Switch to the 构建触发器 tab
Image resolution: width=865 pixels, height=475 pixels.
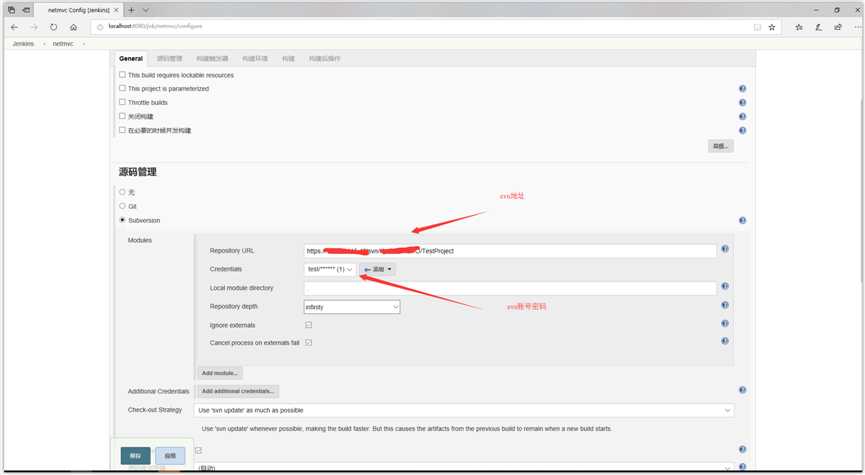pyautogui.click(x=212, y=58)
